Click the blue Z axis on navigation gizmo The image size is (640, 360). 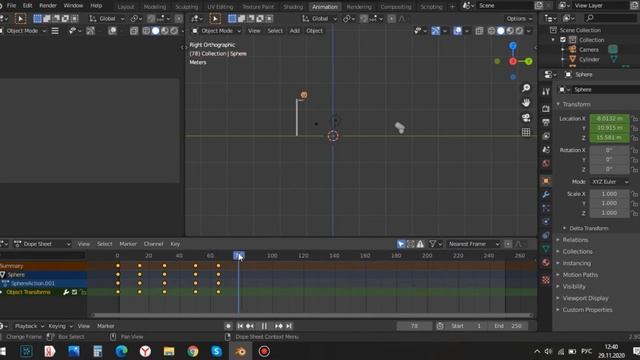click(513, 46)
